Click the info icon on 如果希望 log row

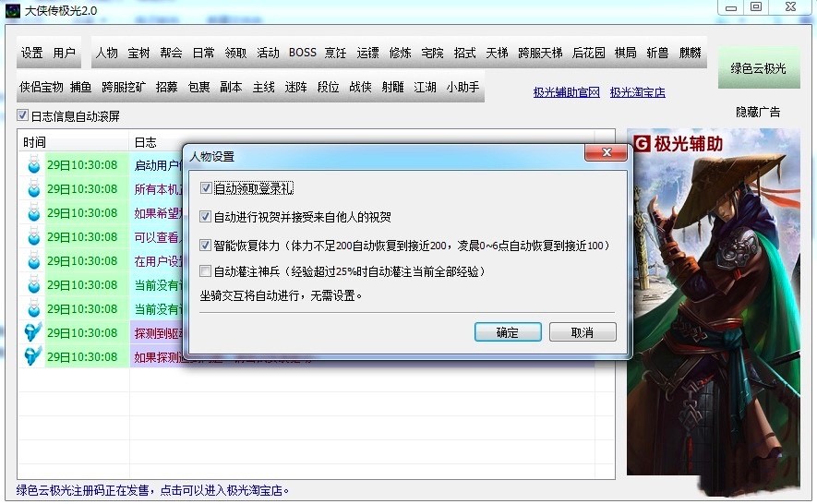[x=34, y=213]
